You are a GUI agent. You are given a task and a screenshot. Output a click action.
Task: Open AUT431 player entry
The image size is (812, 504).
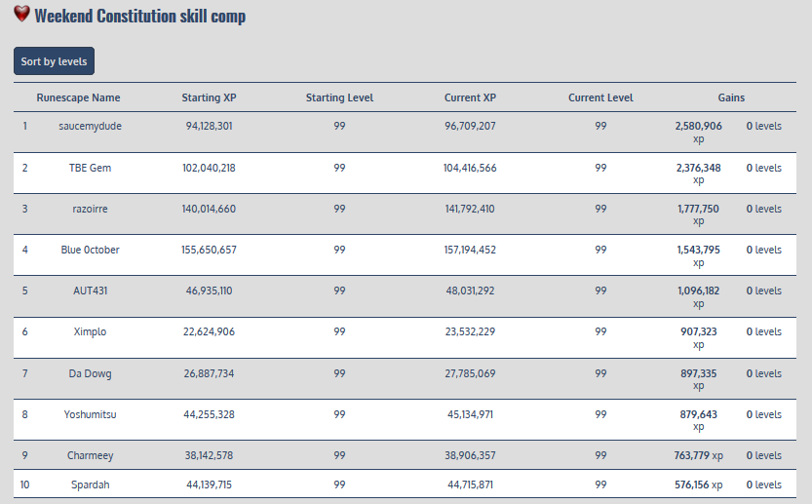coord(90,291)
